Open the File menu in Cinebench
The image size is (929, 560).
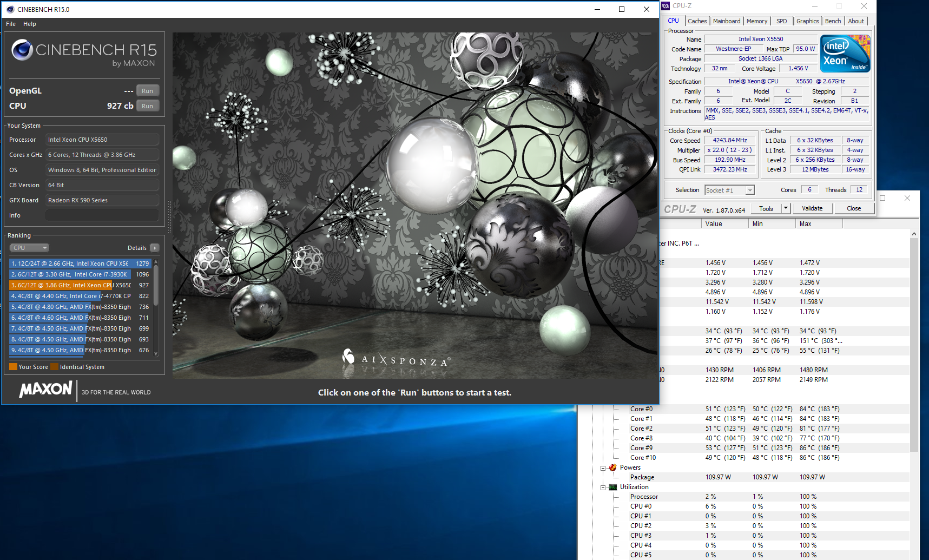(x=11, y=24)
